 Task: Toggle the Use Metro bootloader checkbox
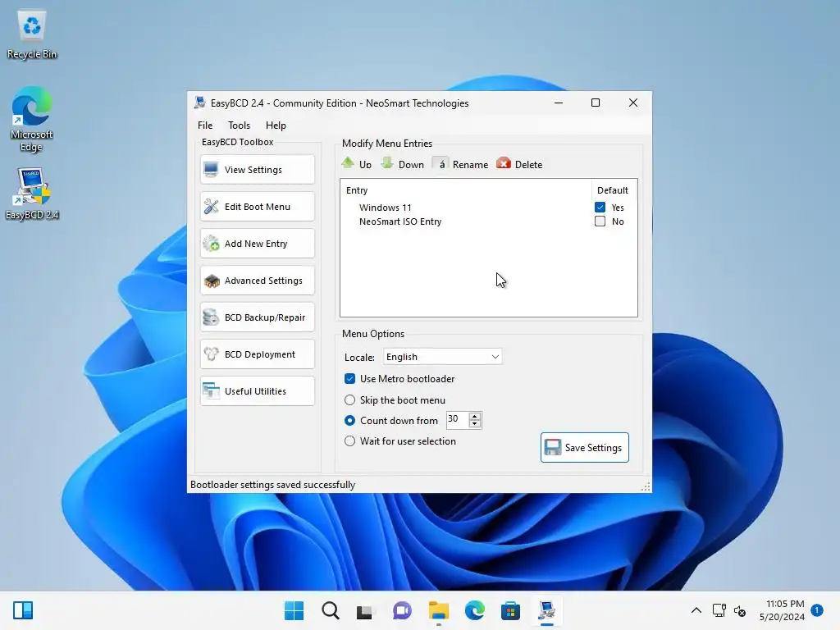[349, 379]
